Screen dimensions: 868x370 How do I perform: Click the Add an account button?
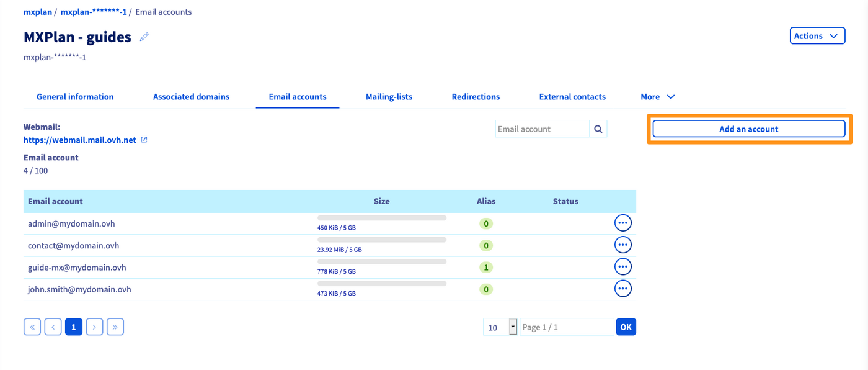click(748, 129)
